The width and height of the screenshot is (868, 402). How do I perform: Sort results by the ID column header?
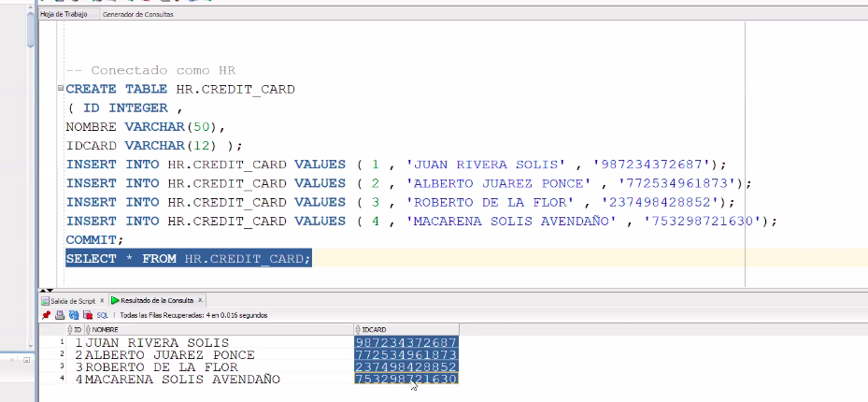point(78,329)
